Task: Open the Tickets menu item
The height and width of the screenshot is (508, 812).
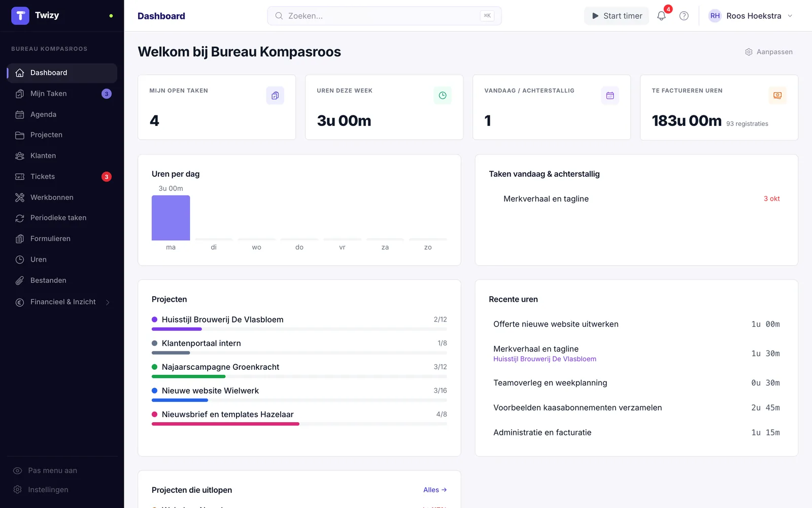Action: [62, 176]
